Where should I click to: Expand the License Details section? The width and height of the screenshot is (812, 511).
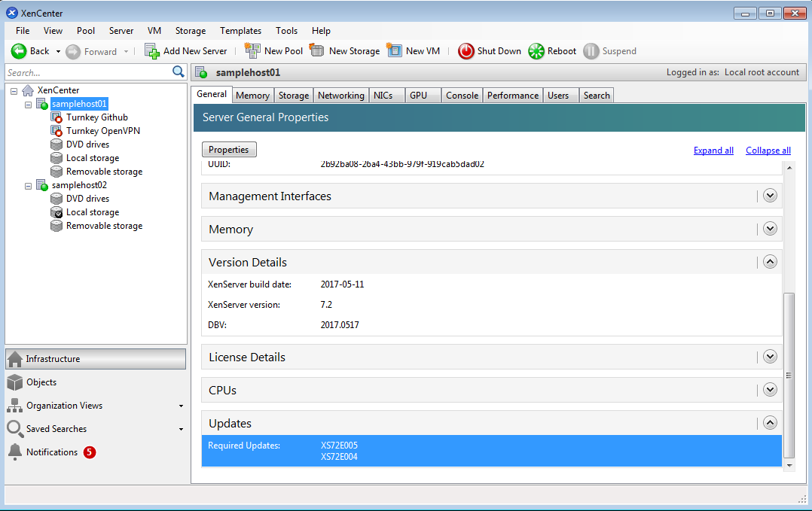pos(770,357)
